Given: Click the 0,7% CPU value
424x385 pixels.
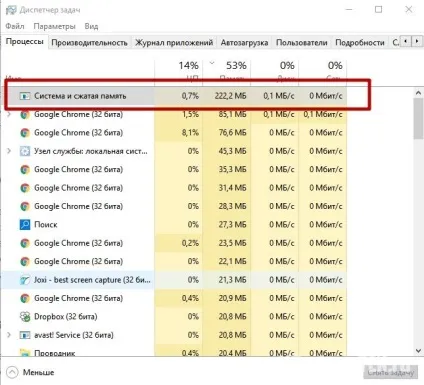Looking at the screenshot, I should [190, 96].
